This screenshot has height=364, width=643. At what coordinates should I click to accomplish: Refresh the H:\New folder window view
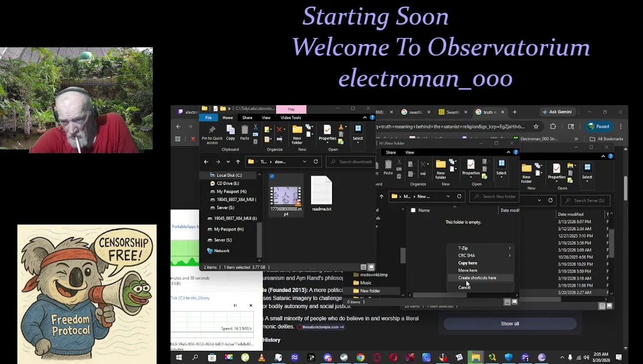459,197
